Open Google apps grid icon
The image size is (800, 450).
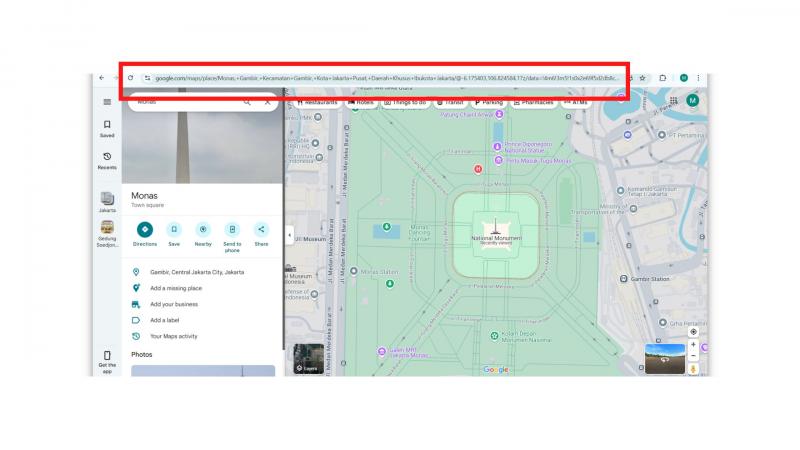pyautogui.click(x=673, y=101)
